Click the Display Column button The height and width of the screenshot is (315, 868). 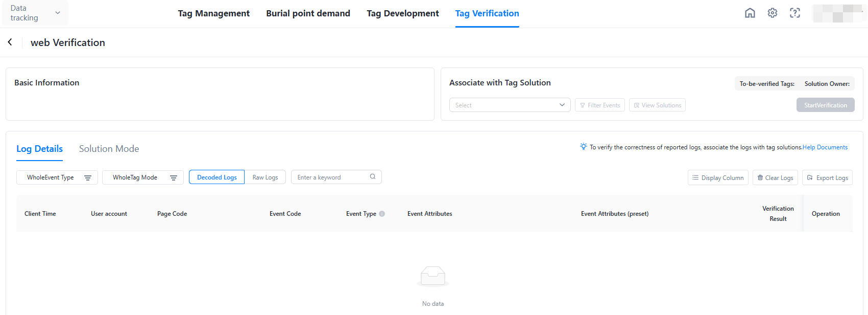[718, 177]
